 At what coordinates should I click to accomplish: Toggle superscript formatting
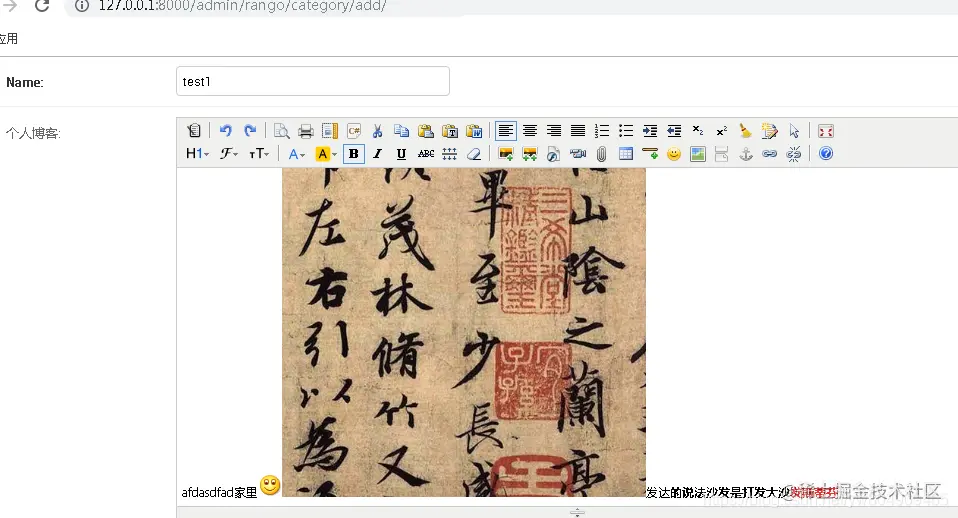[x=722, y=131]
